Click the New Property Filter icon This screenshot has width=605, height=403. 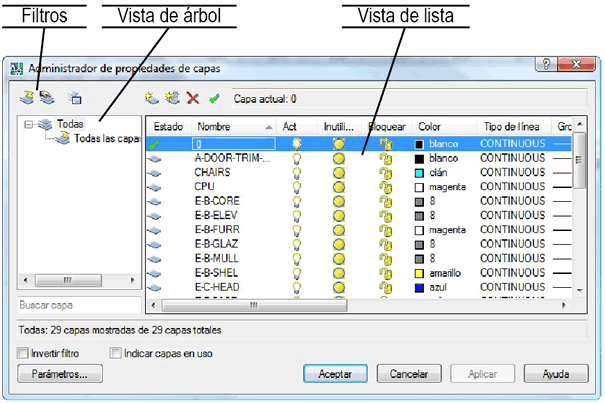coord(27,98)
